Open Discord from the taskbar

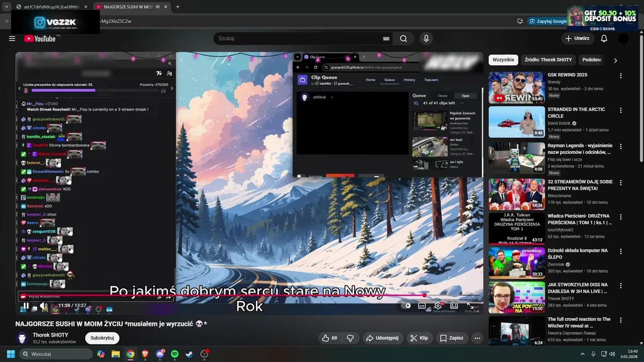pyautogui.click(x=160, y=354)
